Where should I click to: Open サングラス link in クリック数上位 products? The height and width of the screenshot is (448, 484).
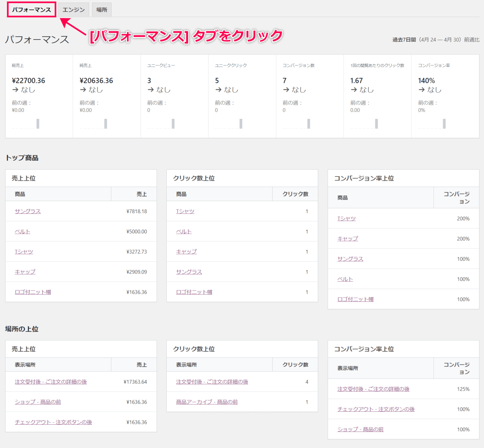[189, 272]
